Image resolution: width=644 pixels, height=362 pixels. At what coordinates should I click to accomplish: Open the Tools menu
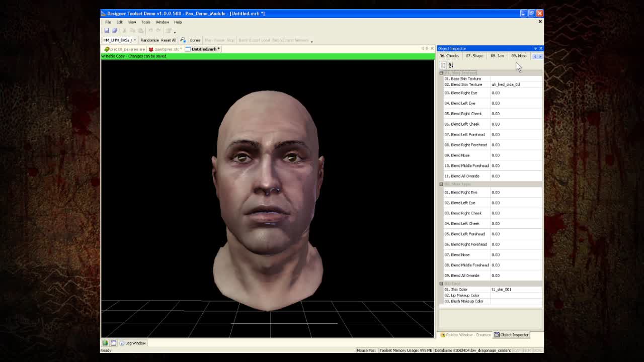[145, 22]
